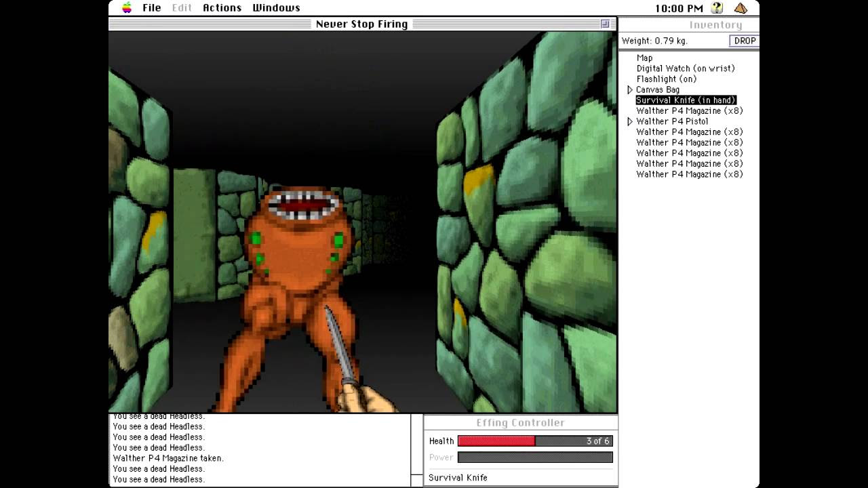Open the Actions menu

point(222,8)
